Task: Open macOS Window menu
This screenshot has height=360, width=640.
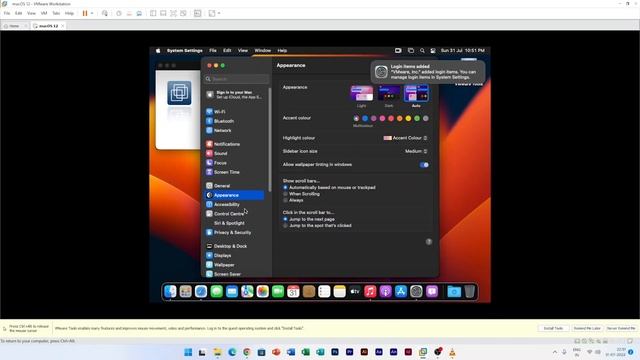Action: point(262,51)
